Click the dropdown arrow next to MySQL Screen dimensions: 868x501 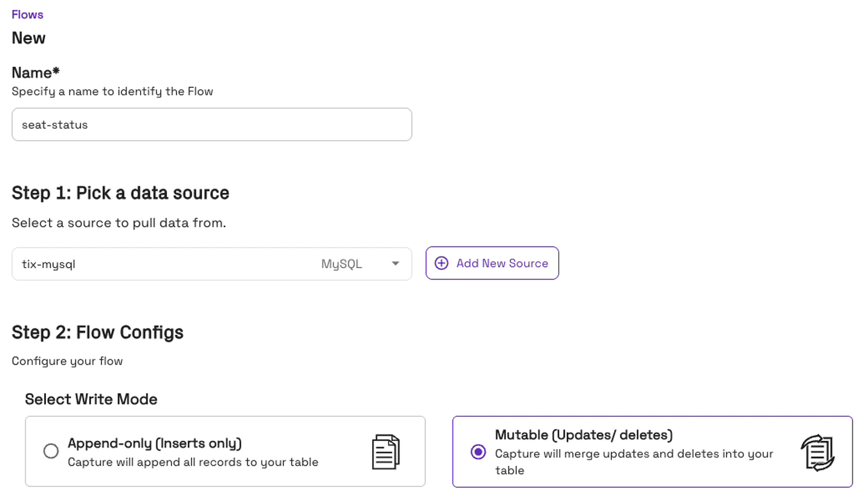[395, 264]
